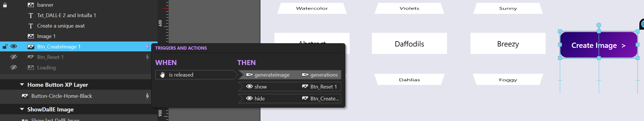The width and height of the screenshot is (644, 121).
Task: Select the hide Btn_Create action row
Action: [290, 98]
